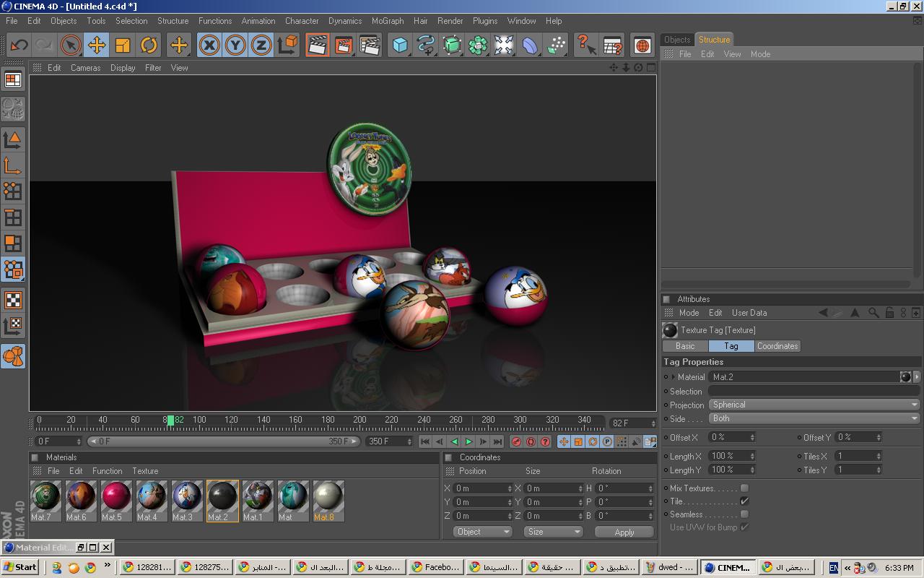The image size is (924, 578).
Task: Open the File menu
Action: coord(12,21)
